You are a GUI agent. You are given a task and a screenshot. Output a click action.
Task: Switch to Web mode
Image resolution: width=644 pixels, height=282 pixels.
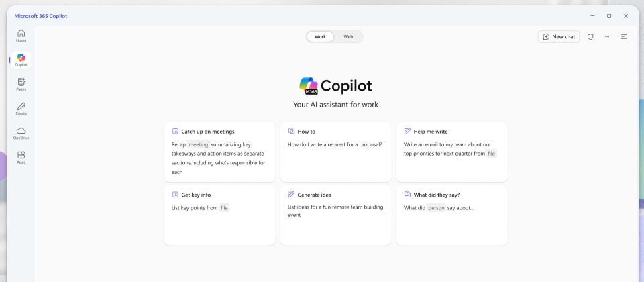coord(348,36)
